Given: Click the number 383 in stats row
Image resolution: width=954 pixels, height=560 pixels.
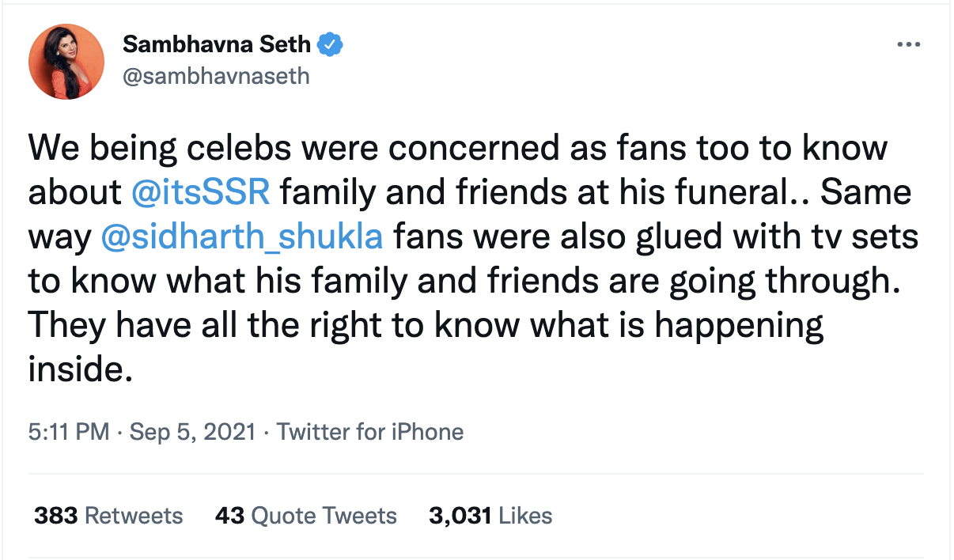Looking at the screenshot, I should coord(55,516).
